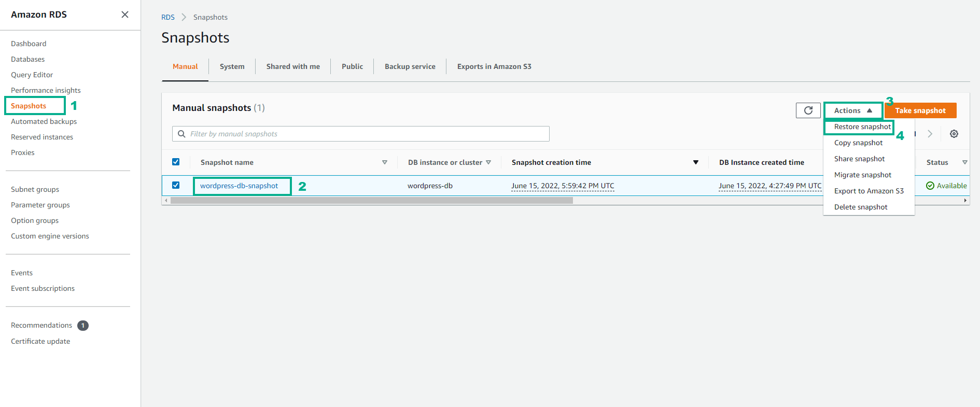Open Proxies in the sidebar
This screenshot has width=980, height=407.
(x=23, y=152)
